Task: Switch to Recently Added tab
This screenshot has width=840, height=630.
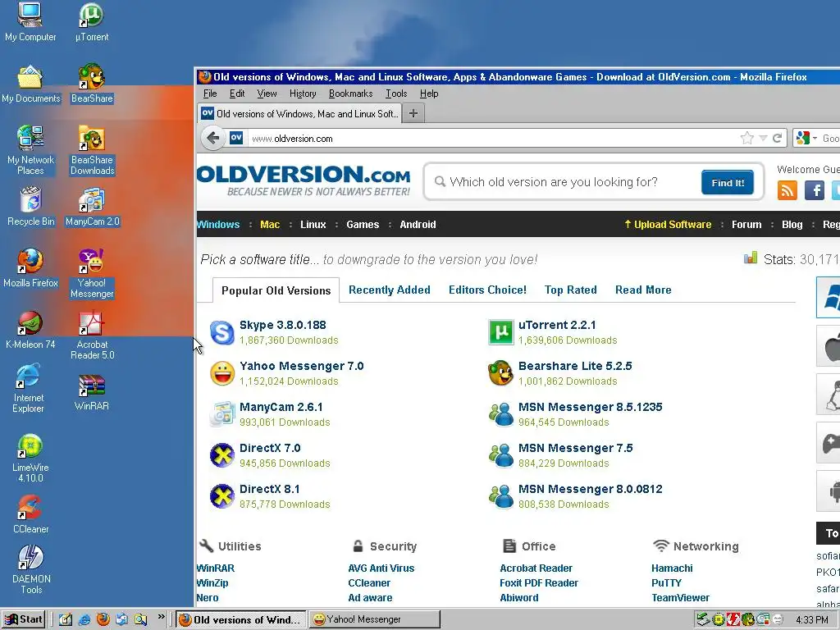Action: 390,290
